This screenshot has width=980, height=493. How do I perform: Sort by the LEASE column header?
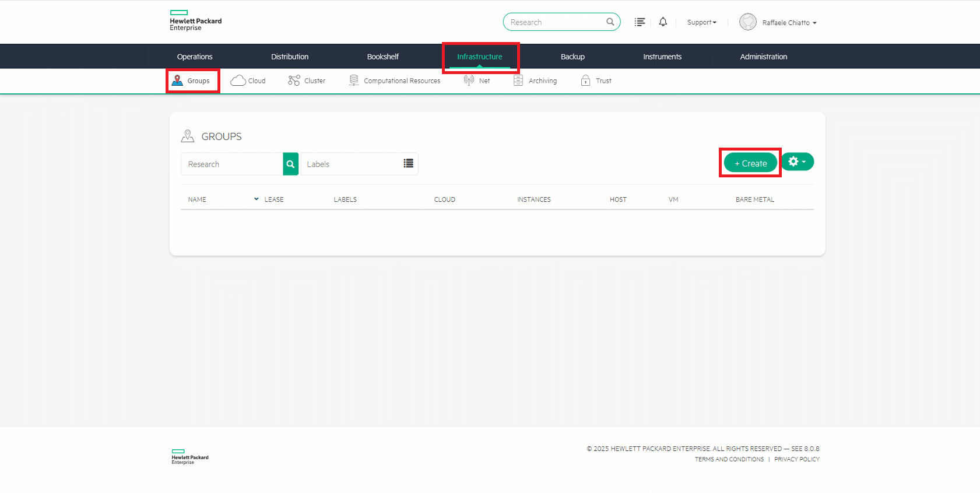tap(274, 200)
